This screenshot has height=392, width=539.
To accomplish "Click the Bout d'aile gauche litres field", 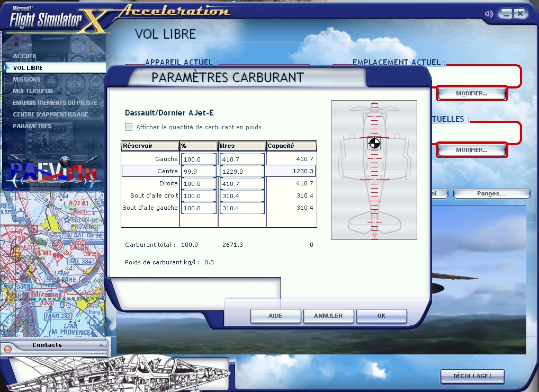I will tap(242, 208).
